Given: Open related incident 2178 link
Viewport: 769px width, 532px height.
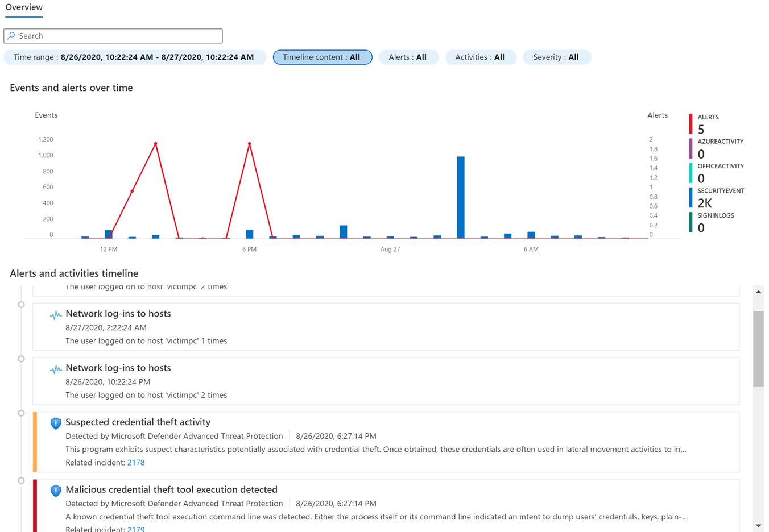Looking at the screenshot, I should coord(136,463).
